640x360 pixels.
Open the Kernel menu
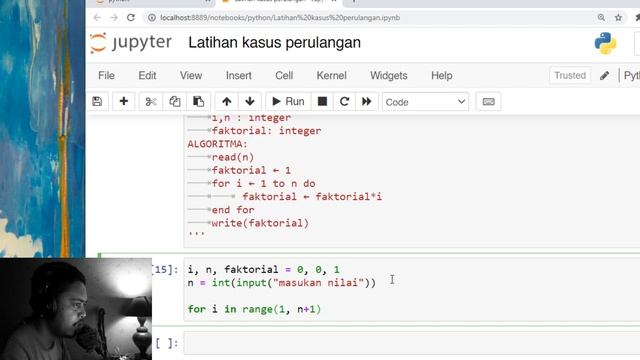point(331,76)
